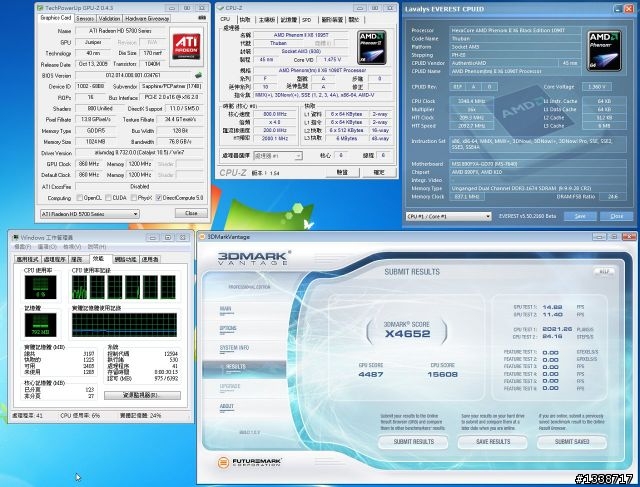Switch to GPU-Z Sensors tab
The height and width of the screenshot is (487, 640).
85,18
